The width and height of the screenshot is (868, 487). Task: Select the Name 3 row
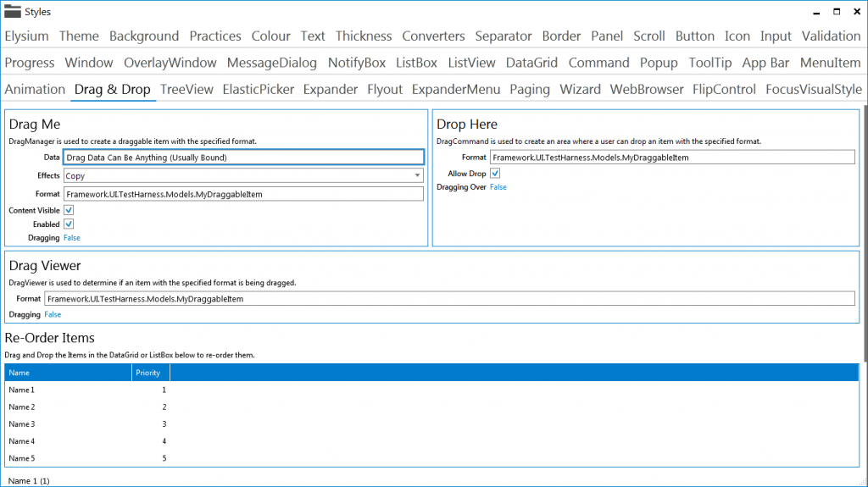click(431, 424)
